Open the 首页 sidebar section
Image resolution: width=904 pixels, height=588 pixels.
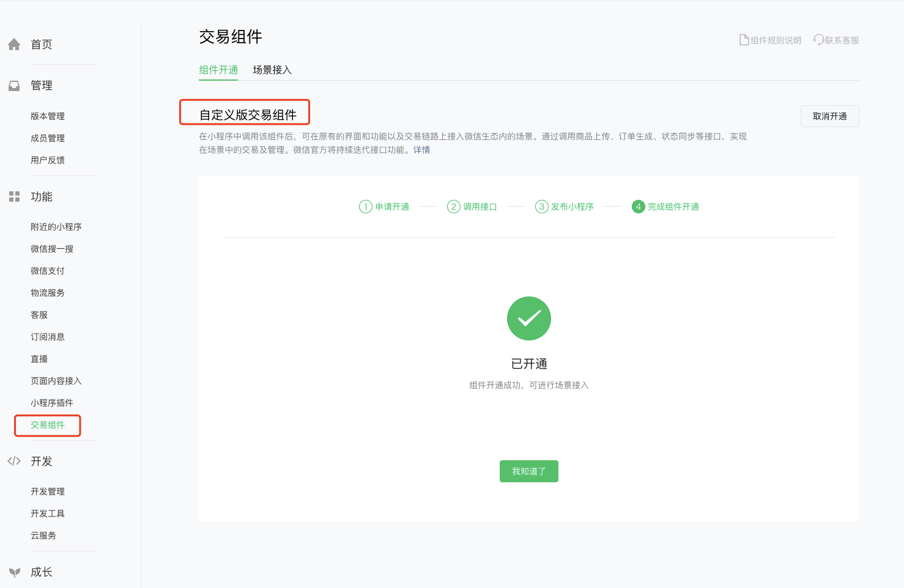(x=42, y=45)
